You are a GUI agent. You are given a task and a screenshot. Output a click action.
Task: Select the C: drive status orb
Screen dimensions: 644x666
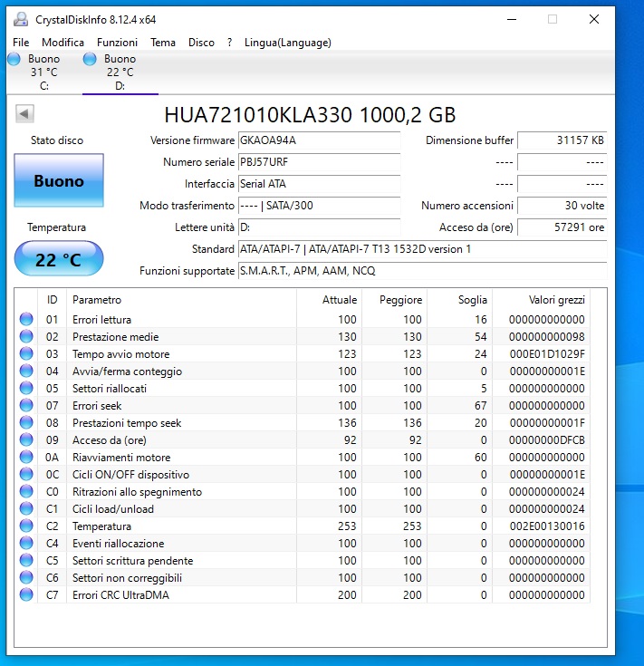(14, 59)
